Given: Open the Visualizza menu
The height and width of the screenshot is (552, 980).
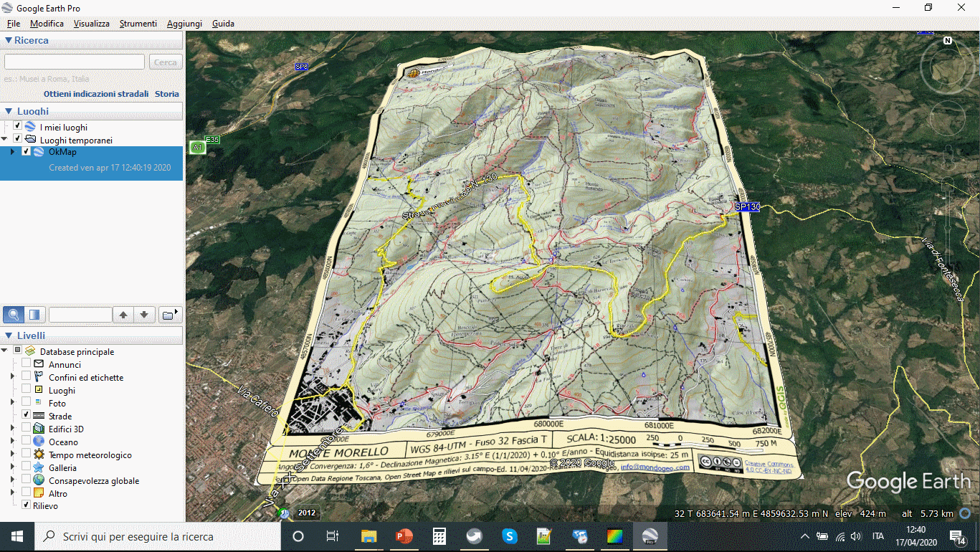Looking at the screenshot, I should (x=91, y=24).
